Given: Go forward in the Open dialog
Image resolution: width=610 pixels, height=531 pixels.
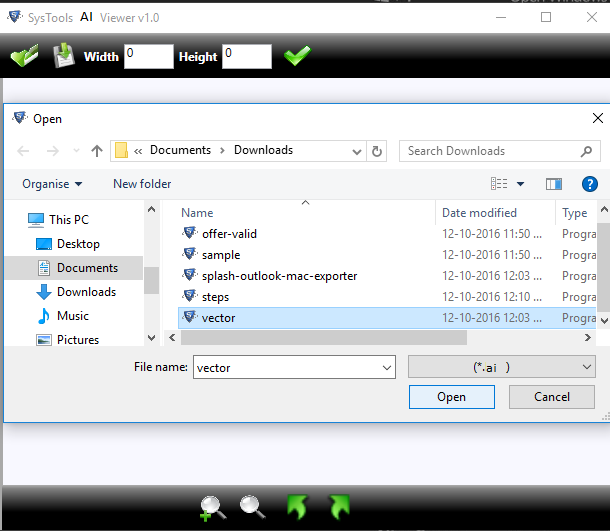Looking at the screenshot, I should tap(53, 151).
